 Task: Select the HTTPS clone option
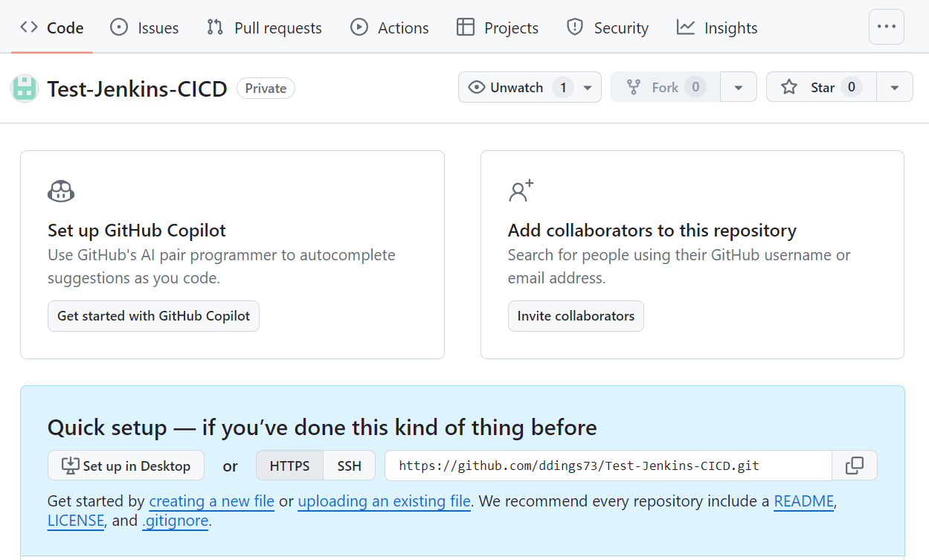pyautogui.click(x=289, y=466)
